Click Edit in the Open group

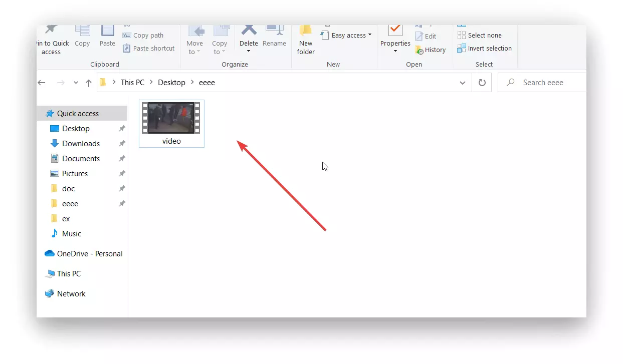click(x=426, y=37)
